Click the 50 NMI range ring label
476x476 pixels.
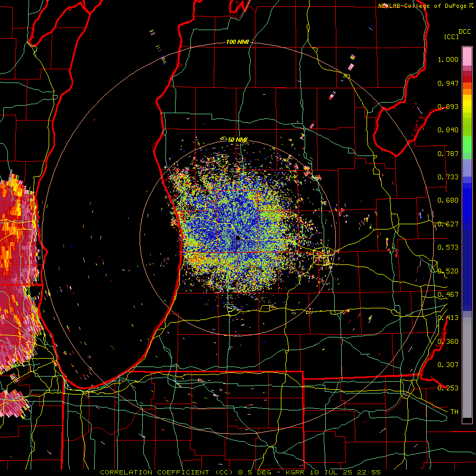237,140
